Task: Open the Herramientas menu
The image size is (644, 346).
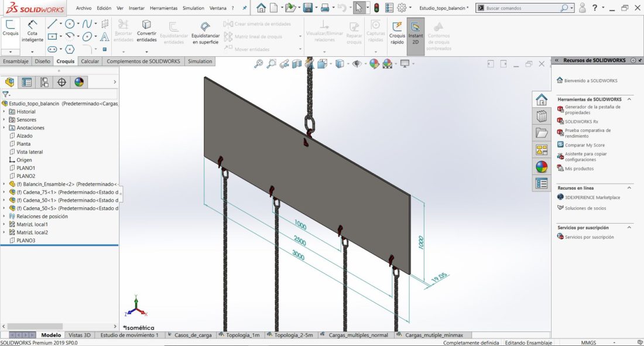Action: 163,8
